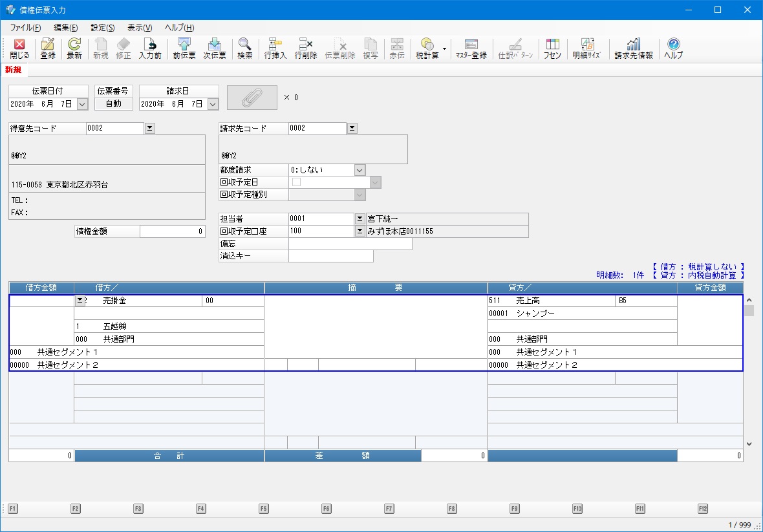The height and width of the screenshot is (532, 763).
Task: Open the 都度請求 combo box
Action: pos(360,170)
